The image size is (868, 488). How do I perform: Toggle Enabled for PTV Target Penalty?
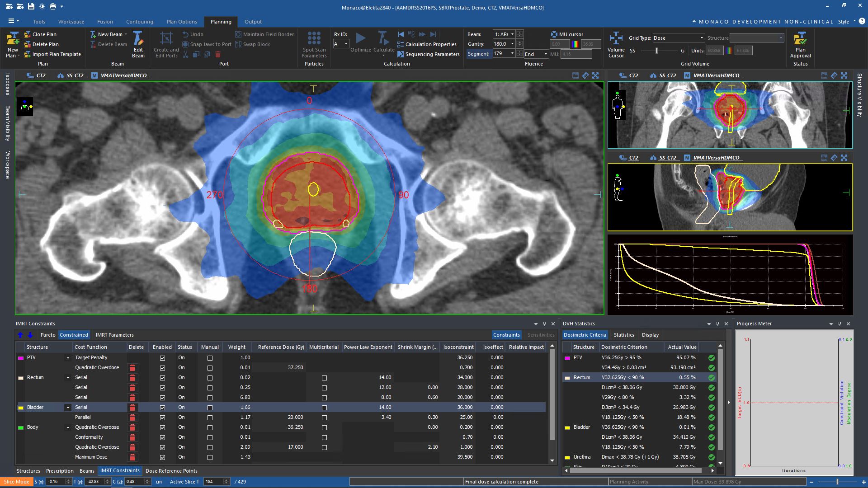tap(162, 358)
